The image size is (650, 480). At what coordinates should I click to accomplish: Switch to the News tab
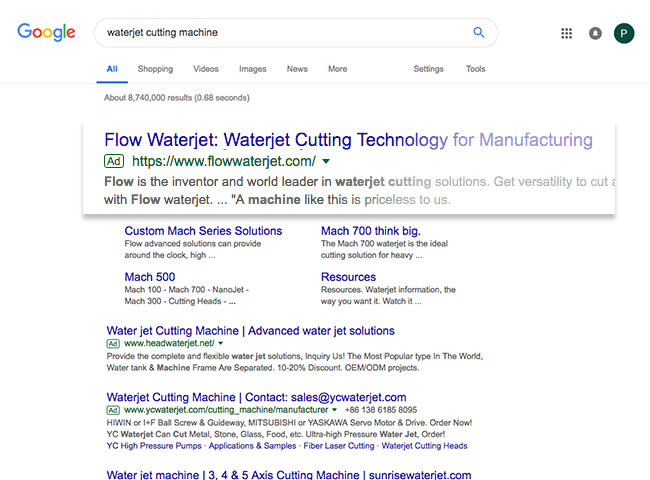tap(297, 69)
